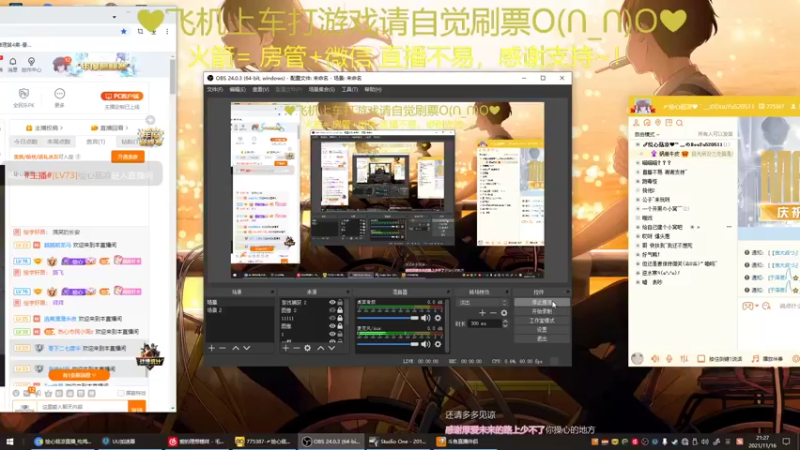
Task: Switch to 今日点数 tab in browser
Action: [x=26, y=142]
